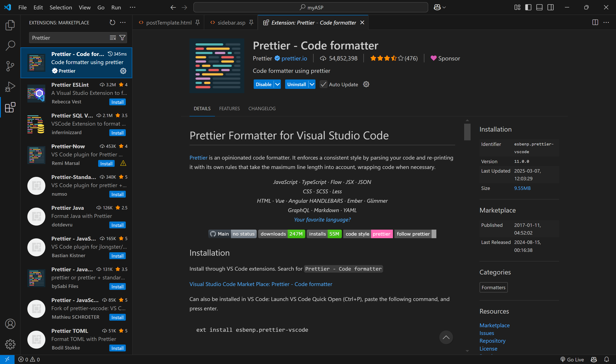Unpin the sidebar.asp tab
This screenshot has height=364, width=616.
click(251, 23)
